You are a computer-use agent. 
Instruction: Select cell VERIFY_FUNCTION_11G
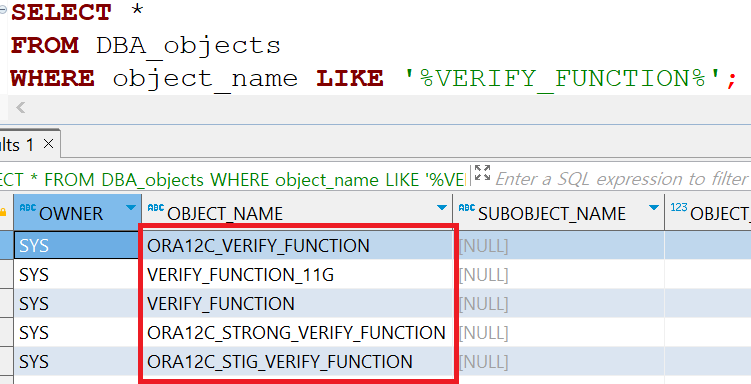tap(297, 274)
